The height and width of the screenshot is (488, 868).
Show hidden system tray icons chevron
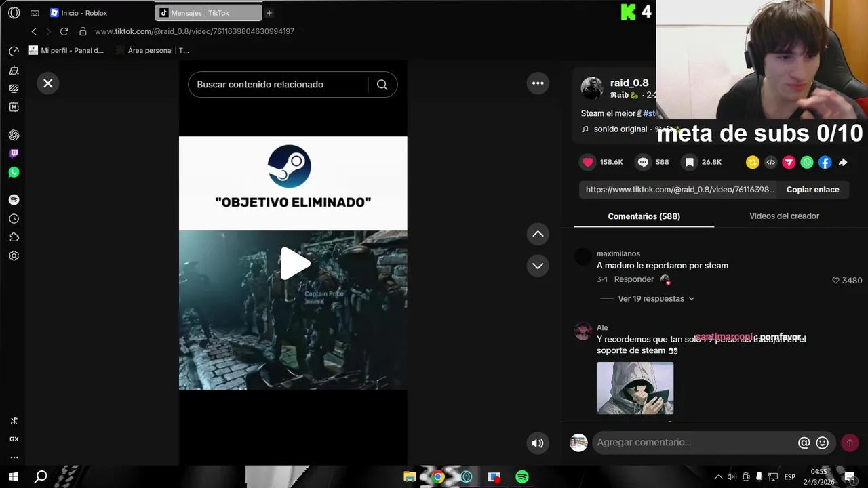point(718,477)
